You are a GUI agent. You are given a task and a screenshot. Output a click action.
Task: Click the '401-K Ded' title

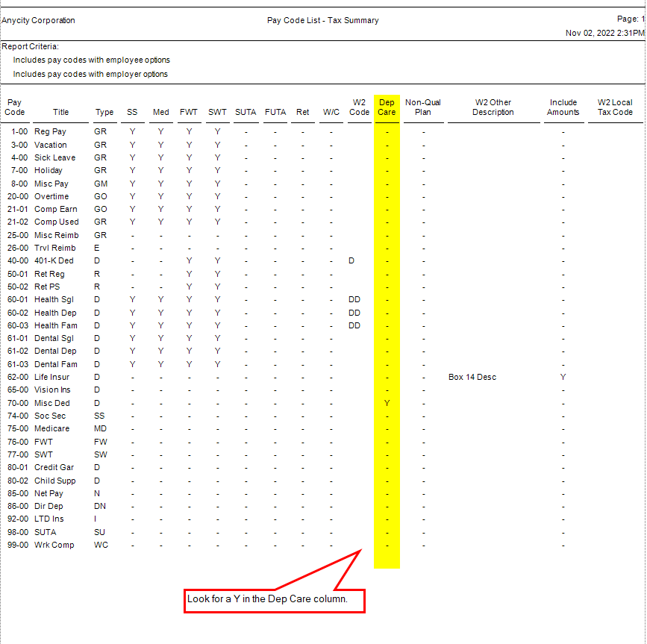(54, 260)
